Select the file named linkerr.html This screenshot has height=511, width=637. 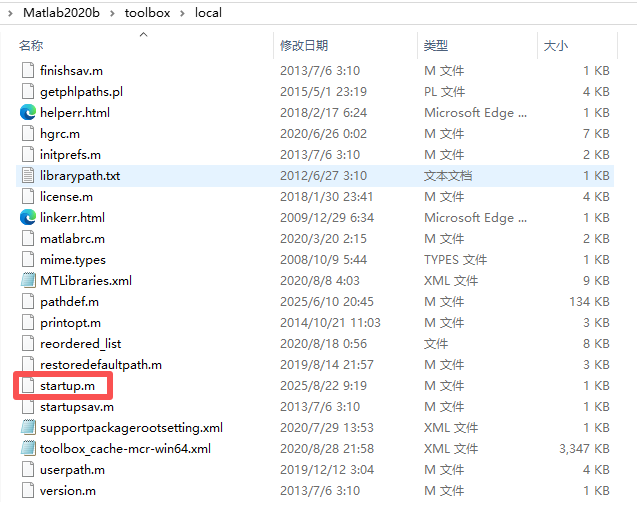(x=72, y=218)
